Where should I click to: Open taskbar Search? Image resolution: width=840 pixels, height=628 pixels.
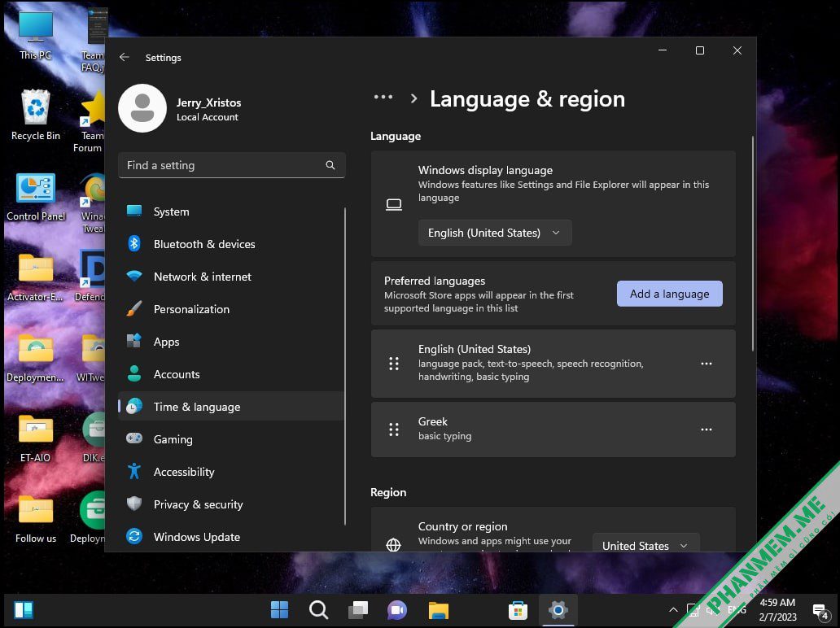pos(319,610)
